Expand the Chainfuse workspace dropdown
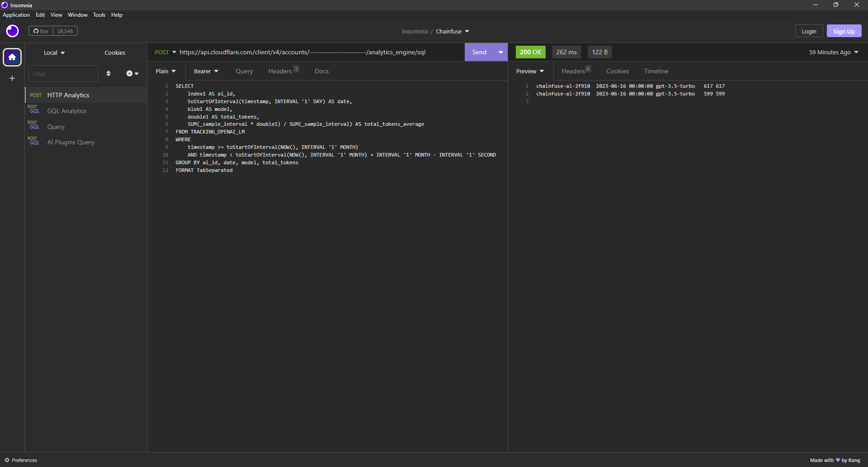Screen dimensions: 868x467 pyautogui.click(x=452, y=31)
